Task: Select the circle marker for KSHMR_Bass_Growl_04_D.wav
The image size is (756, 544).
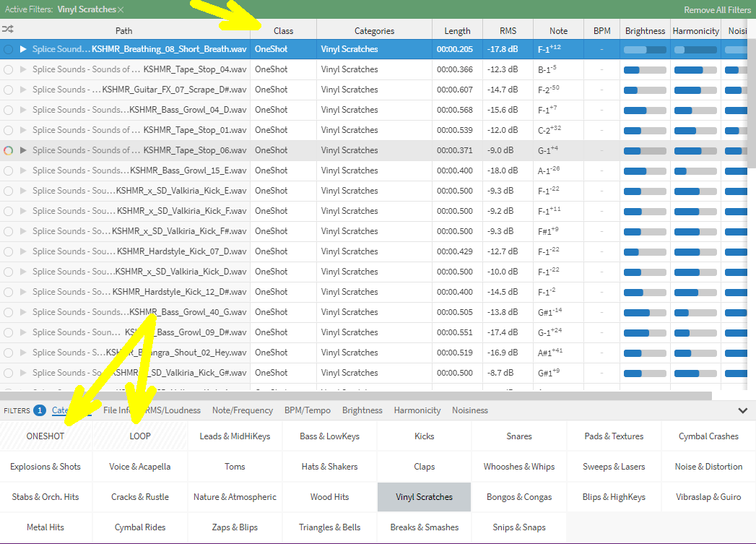Action: 8,110
